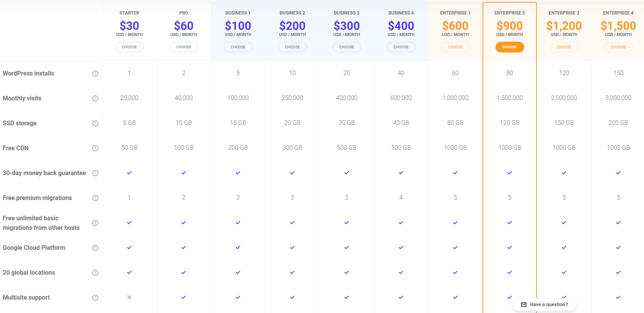The height and width of the screenshot is (313, 644).
Task: Choose the Business 4 plan
Action: pyautogui.click(x=401, y=47)
